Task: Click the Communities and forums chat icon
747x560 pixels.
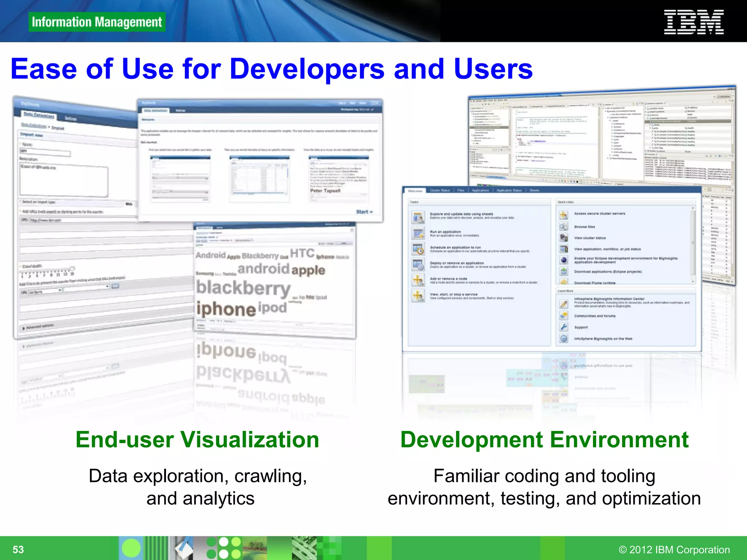Action: pyautogui.click(x=564, y=316)
